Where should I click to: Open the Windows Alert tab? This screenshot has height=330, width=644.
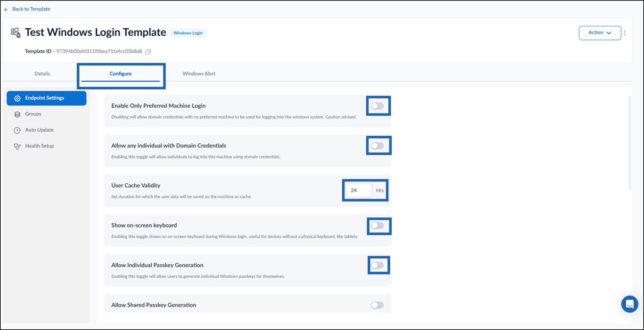point(199,74)
